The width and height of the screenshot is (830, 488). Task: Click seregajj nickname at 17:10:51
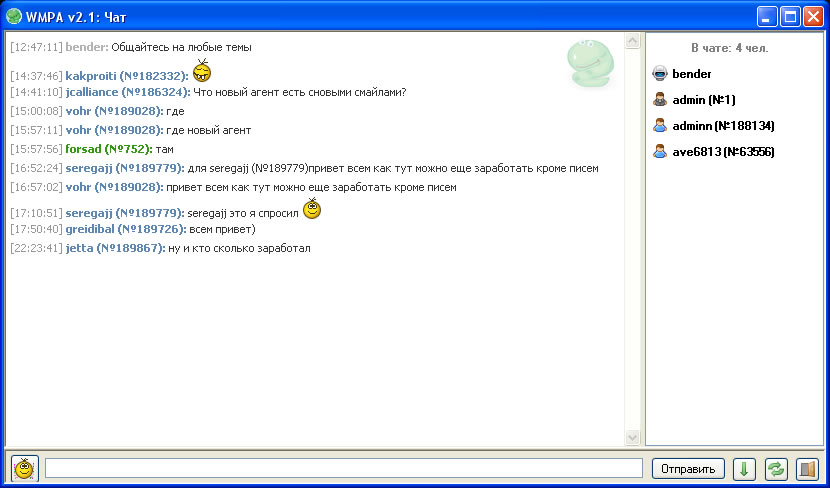pyautogui.click(x=125, y=213)
